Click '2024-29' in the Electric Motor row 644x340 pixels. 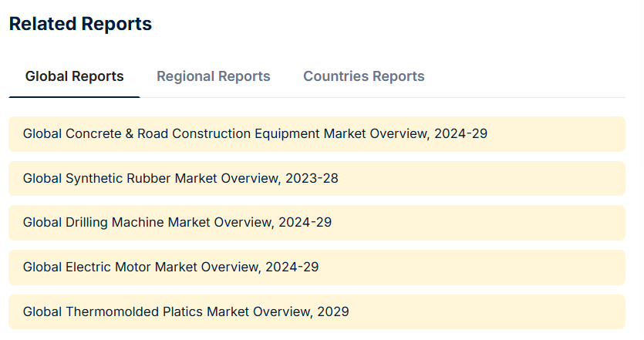(292, 267)
